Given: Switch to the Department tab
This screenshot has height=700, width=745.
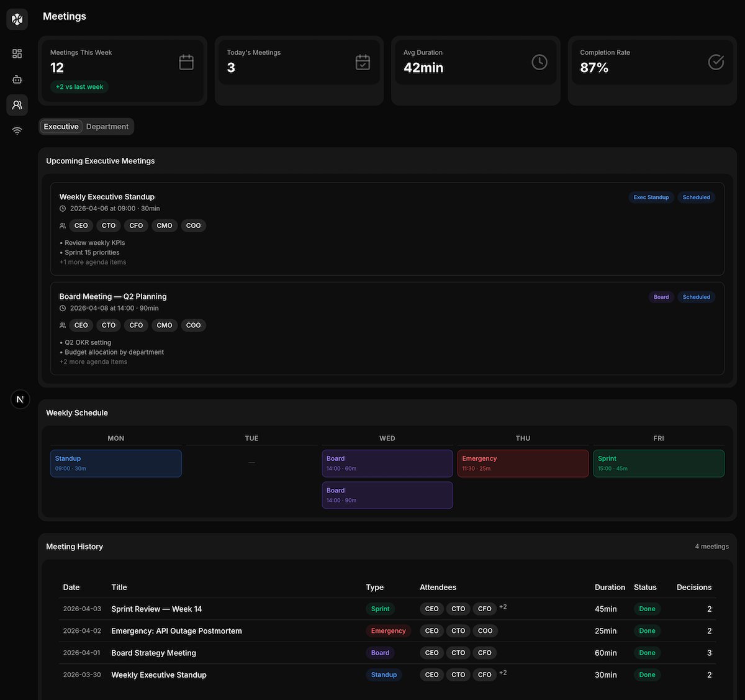Looking at the screenshot, I should click(107, 127).
